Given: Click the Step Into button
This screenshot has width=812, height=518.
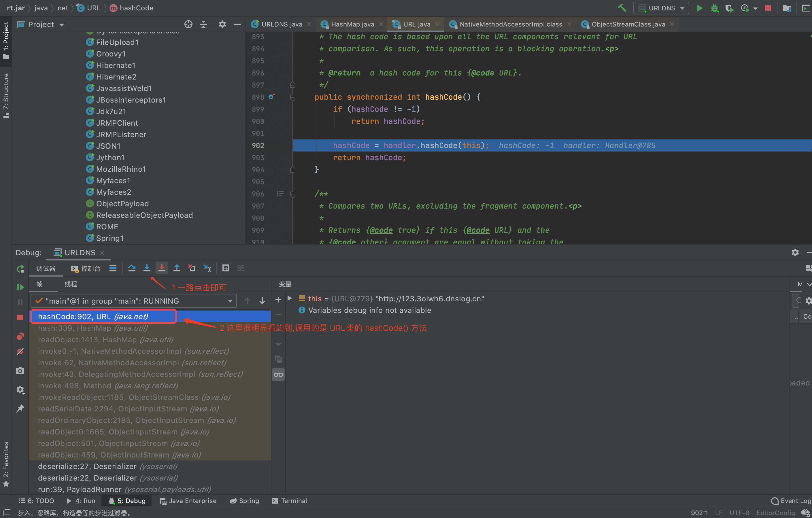Looking at the screenshot, I should tap(147, 268).
